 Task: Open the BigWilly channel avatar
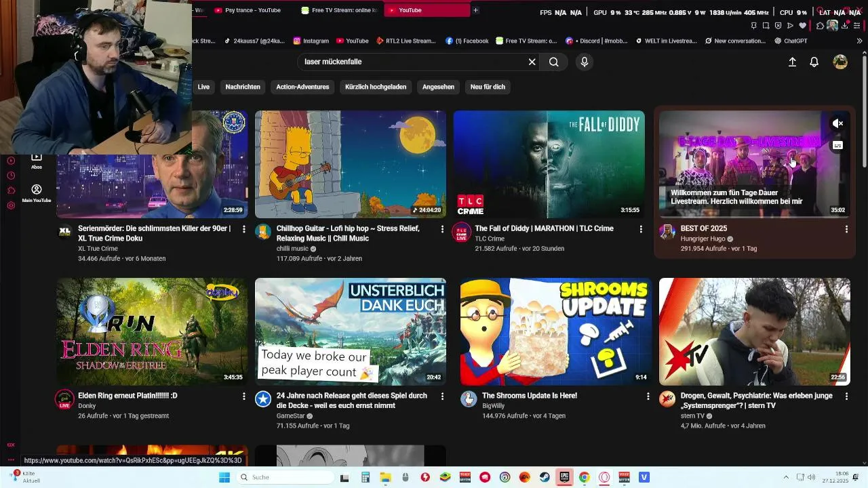[469, 399]
